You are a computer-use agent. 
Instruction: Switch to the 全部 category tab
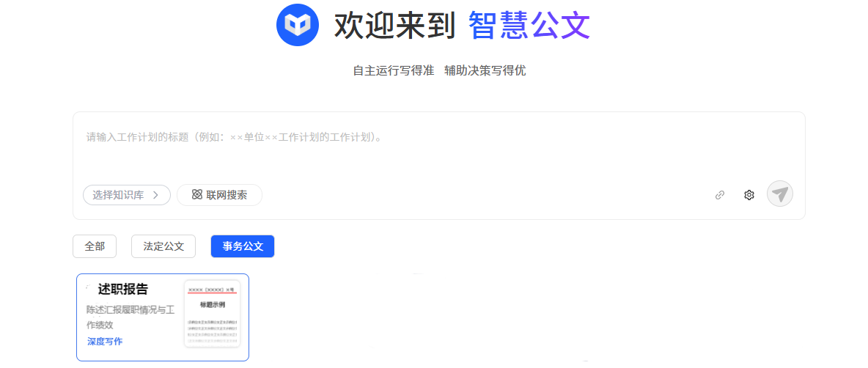click(x=95, y=246)
